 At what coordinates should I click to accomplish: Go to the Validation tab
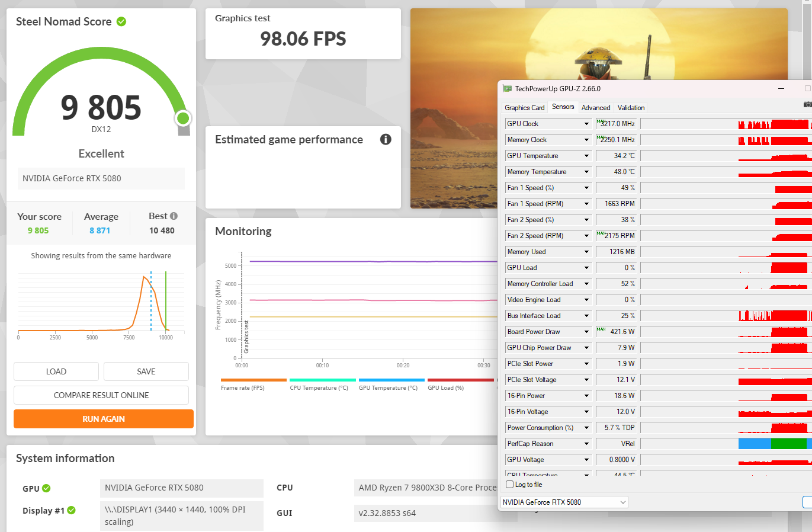click(x=631, y=108)
